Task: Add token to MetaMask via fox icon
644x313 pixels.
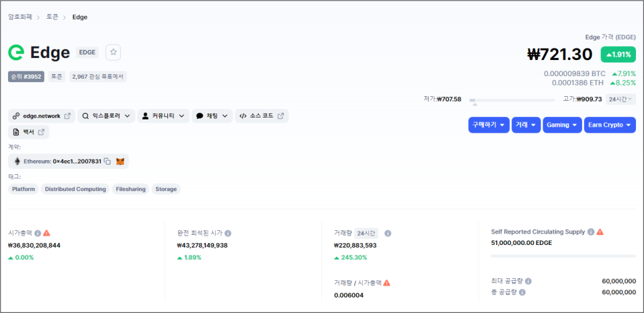Action: 120,162
